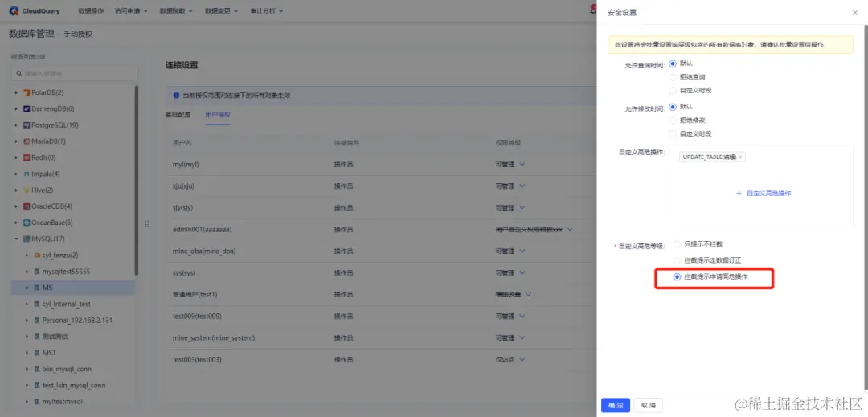Select mine_dba(mine_dba) user row
Screen dimensions: 868x417
pyautogui.click(x=381, y=251)
